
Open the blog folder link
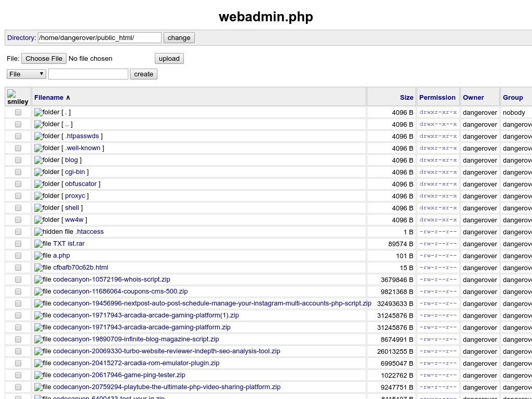click(71, 160)
